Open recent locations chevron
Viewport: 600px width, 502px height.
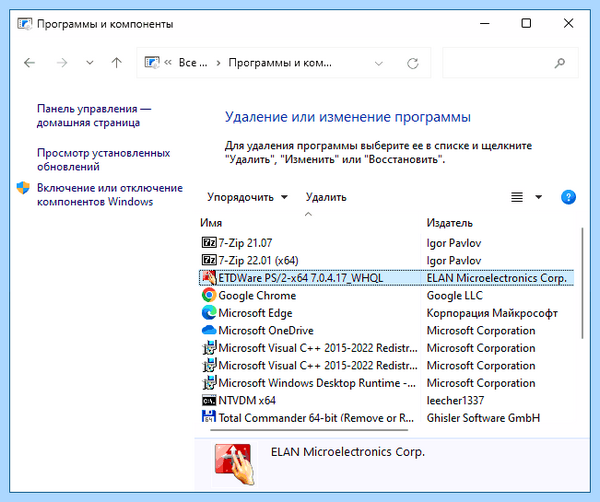90,63
